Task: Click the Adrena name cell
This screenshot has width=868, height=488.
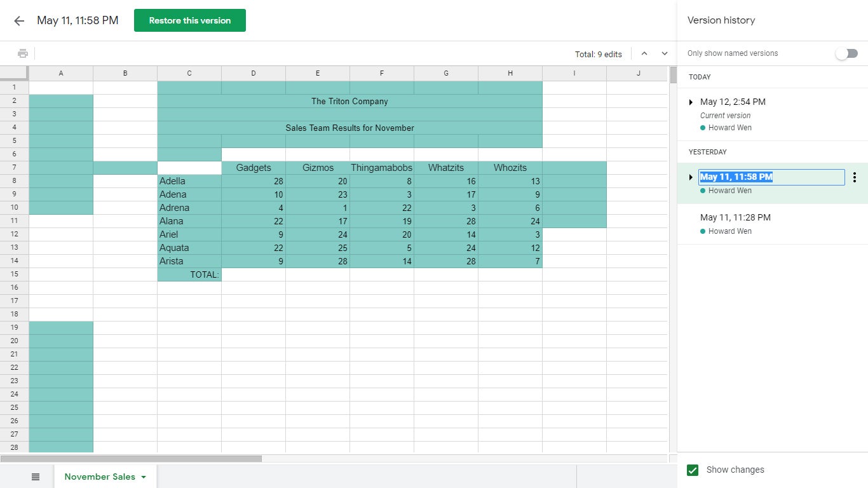Action: click(189, 208)
